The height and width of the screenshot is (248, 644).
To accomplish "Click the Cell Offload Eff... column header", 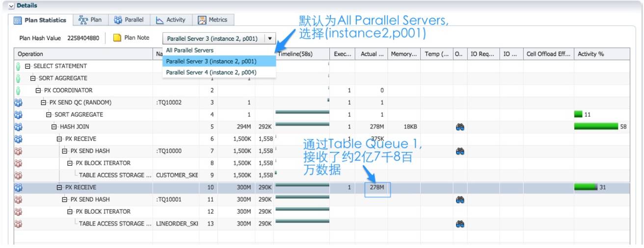I will tap(548, 54).
